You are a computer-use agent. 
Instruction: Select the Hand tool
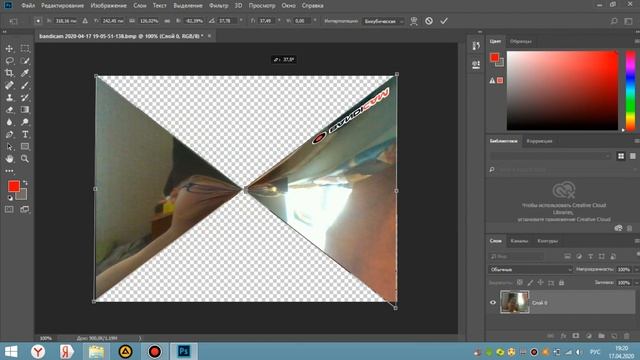(x=9, y=159)
